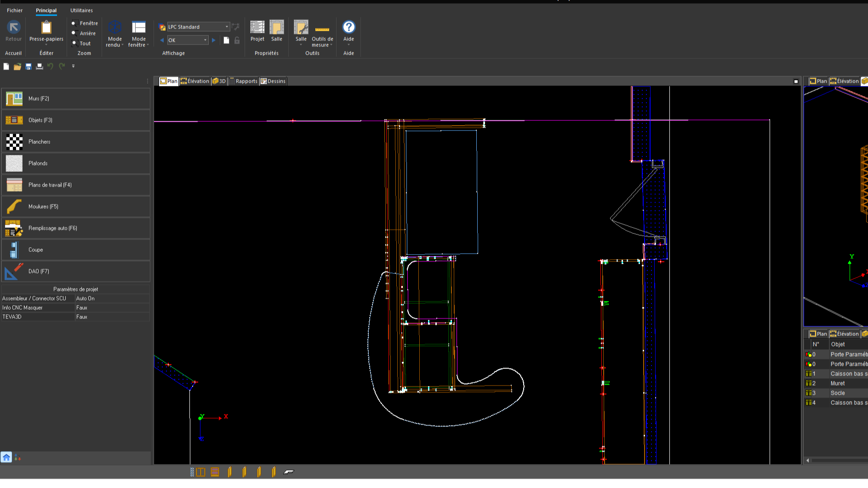Open the Plans de travail (F4) tool
This screenshot has height=488, width=868.
point(76,185)
